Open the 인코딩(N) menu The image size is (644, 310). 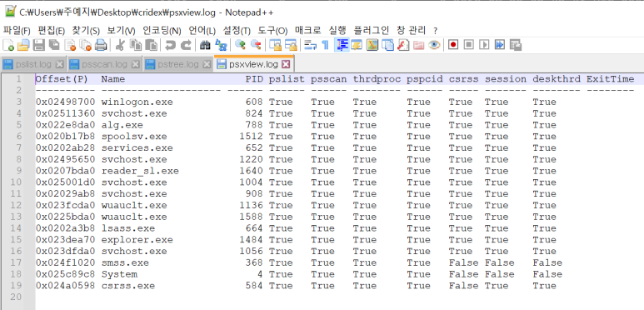(x=162, y=30)
